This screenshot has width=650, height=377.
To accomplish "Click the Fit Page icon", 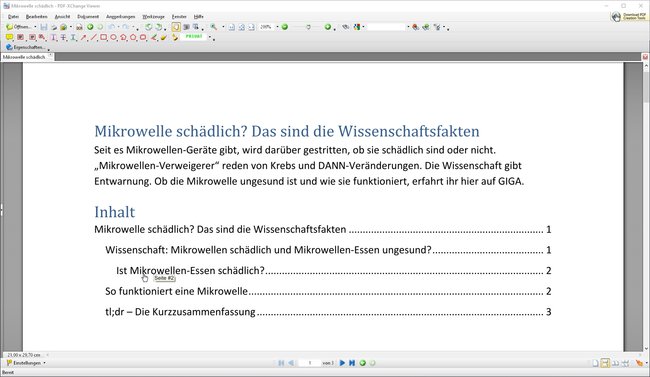I will [x=241, y=27].
